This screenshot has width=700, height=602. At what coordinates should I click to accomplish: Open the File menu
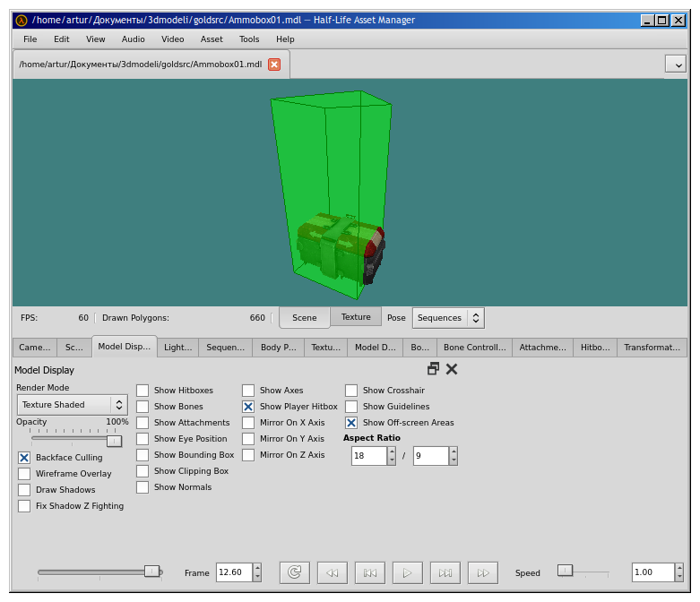[x=30, y=39]
